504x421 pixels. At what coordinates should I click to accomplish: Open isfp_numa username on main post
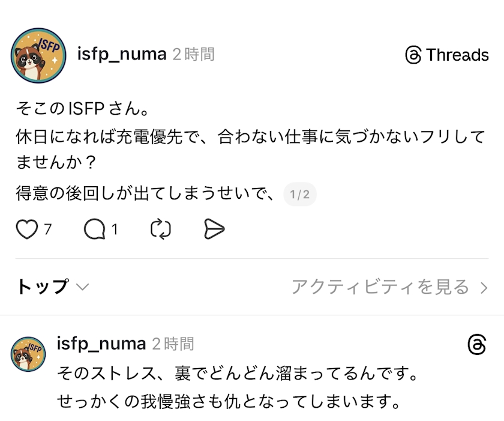(122, 54)
